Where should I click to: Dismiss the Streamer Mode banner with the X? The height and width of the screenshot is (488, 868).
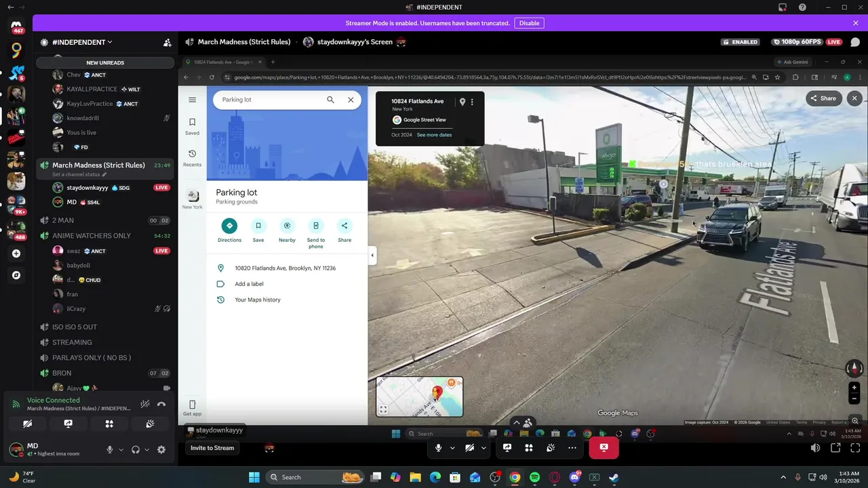856,23
